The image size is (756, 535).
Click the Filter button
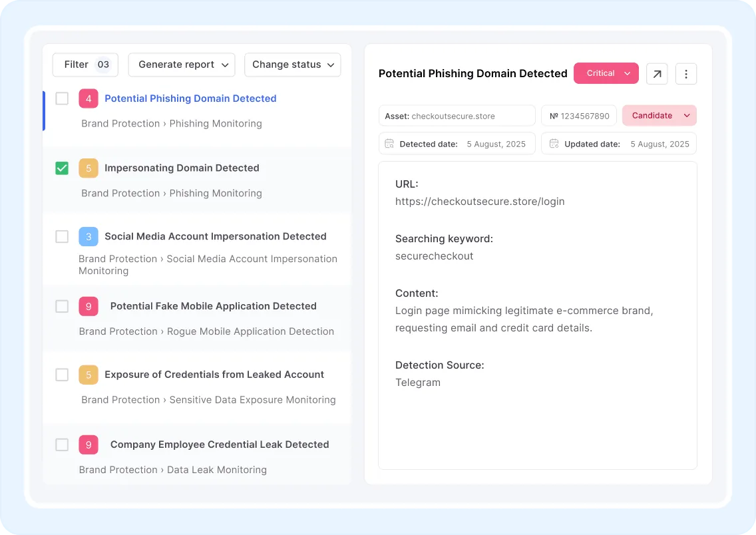click(x=85, y=65)
